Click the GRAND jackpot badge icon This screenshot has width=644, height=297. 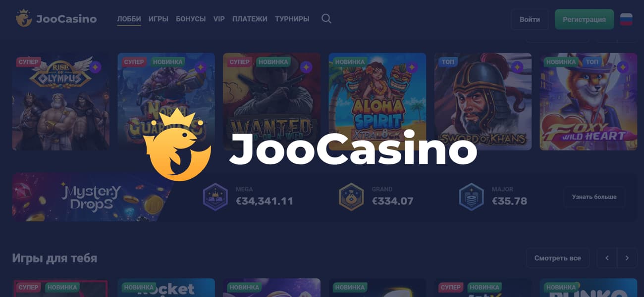[x=351, y=197]
